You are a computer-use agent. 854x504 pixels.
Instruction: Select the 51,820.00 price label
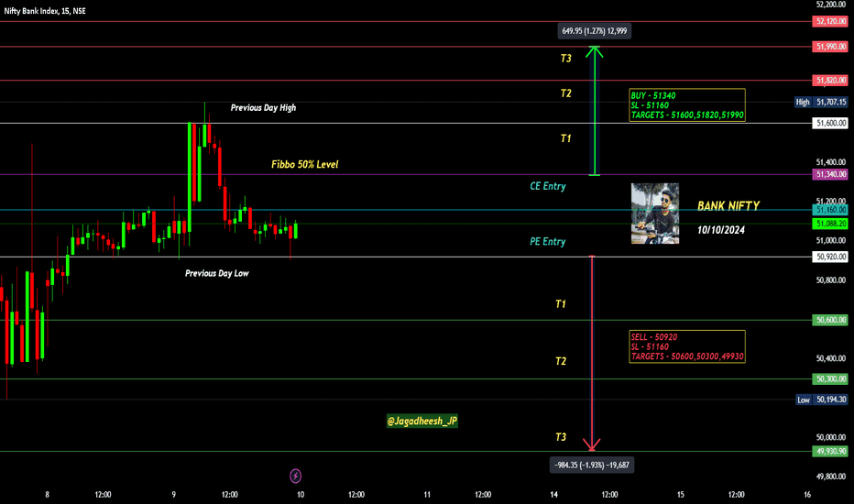pyautogui.click(x=830, y=80)
